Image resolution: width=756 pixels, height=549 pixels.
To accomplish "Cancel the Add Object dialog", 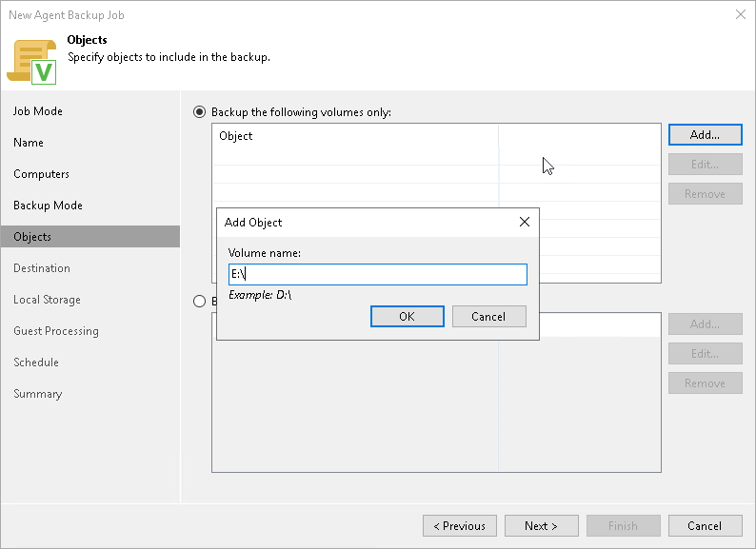I will pyautogui.click(x=488, y=316).
